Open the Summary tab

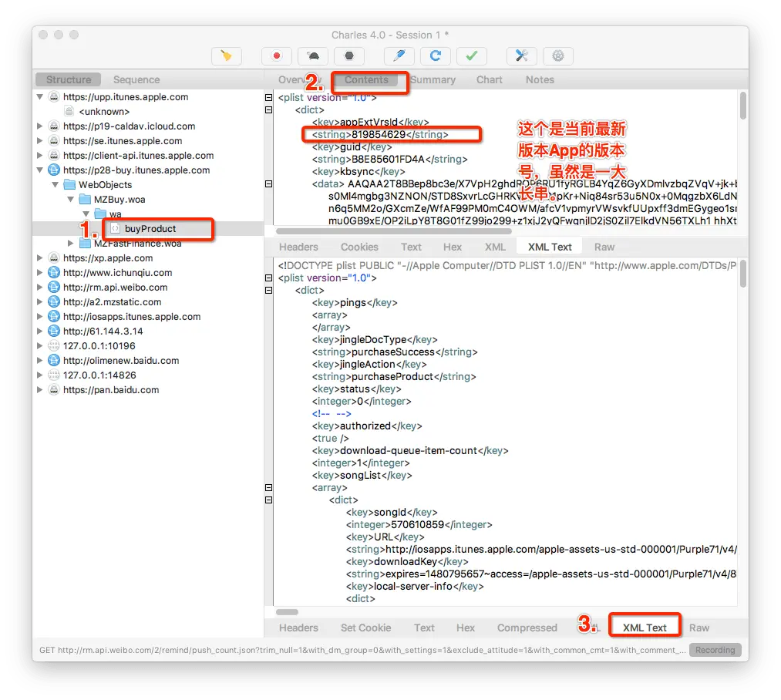coord(433,79)
